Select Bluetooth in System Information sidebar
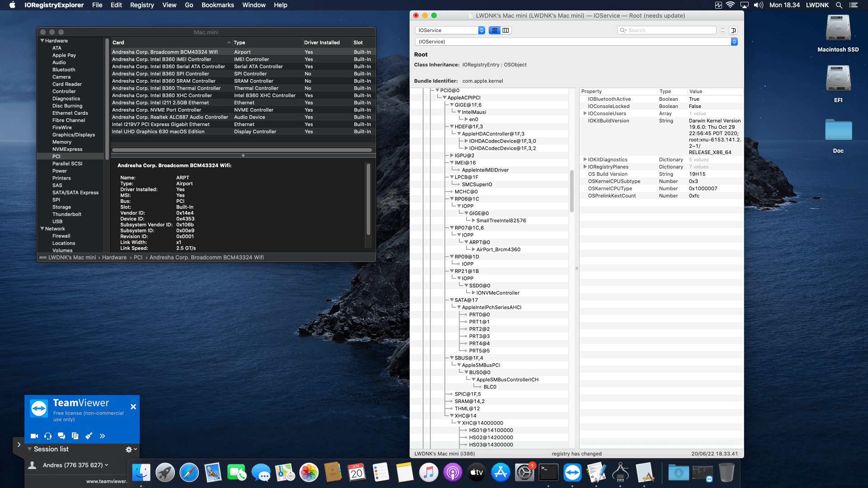The image size is (868, 488). coord(64,70)
